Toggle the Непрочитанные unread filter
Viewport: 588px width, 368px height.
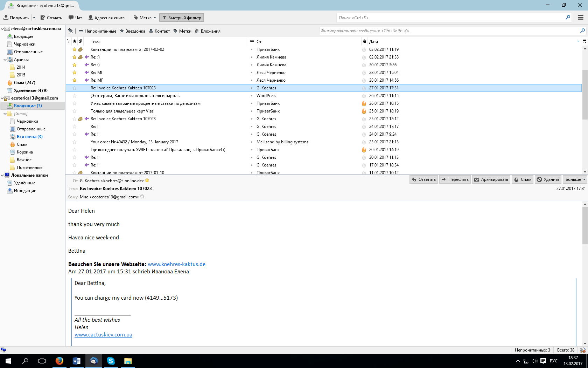click(98, 31)
